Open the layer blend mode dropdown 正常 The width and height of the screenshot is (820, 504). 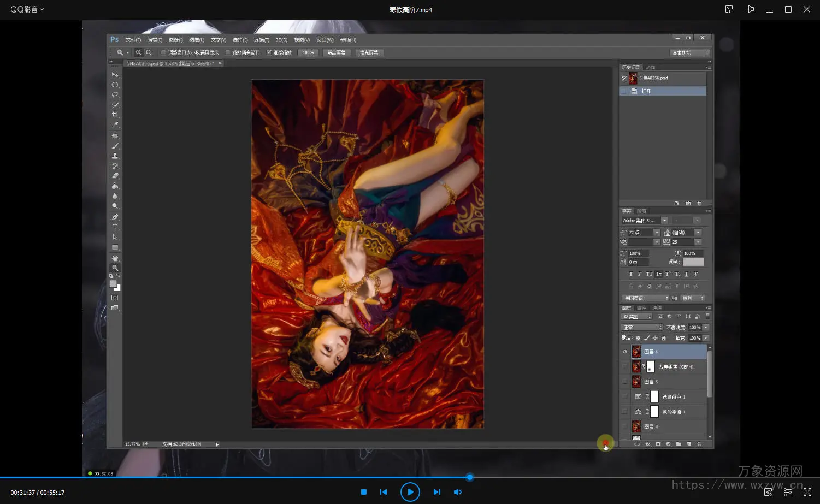click(x=642, y=328)
